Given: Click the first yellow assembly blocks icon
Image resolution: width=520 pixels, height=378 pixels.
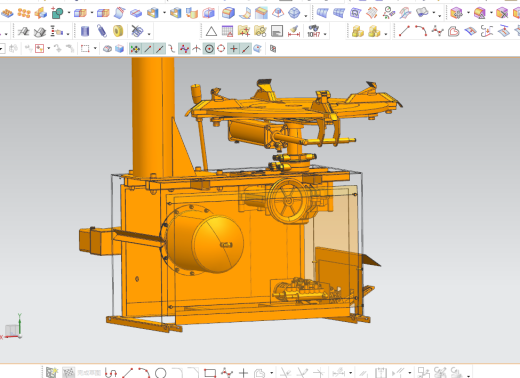Looking at the screenshot, I should (x=358, y=32).
